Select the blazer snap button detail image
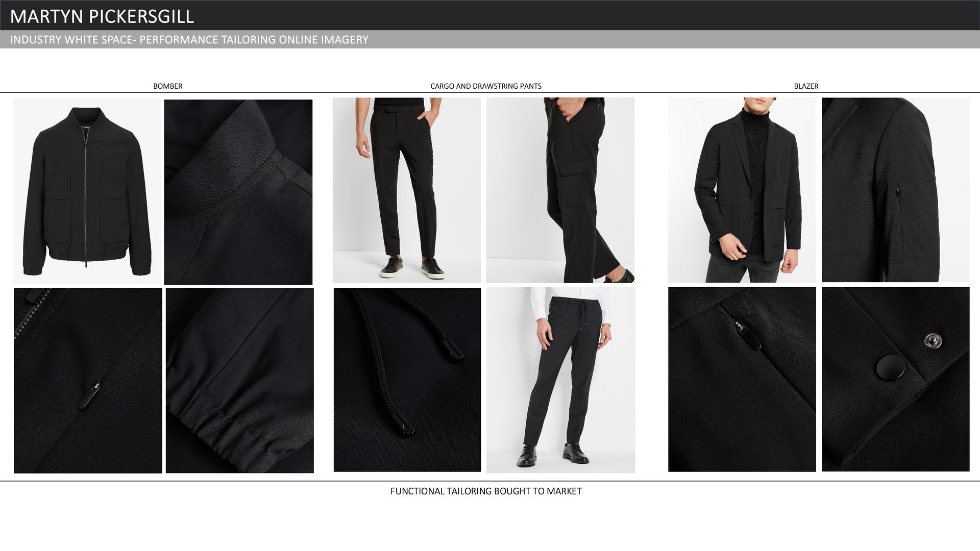 point(895,379)
